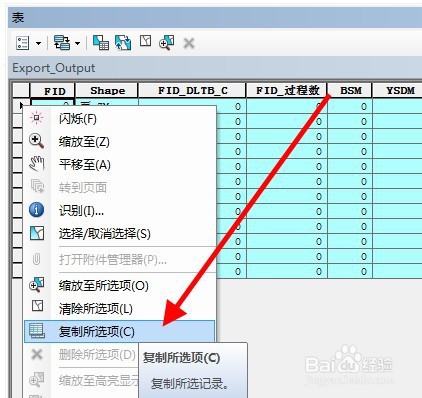
Task: Click the YSDM column header
Action: tap(397, 91)
